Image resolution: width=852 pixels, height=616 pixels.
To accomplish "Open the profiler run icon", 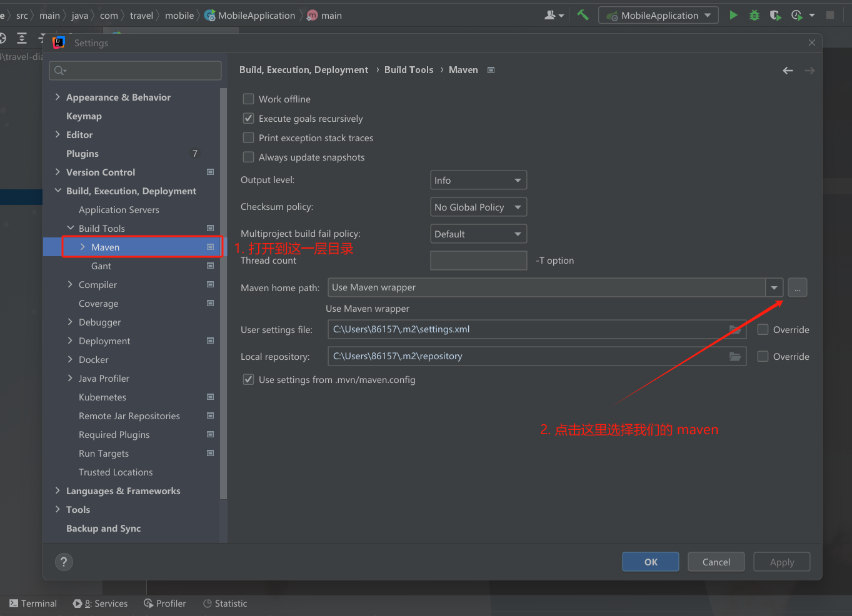I will [x=797, y=15].
